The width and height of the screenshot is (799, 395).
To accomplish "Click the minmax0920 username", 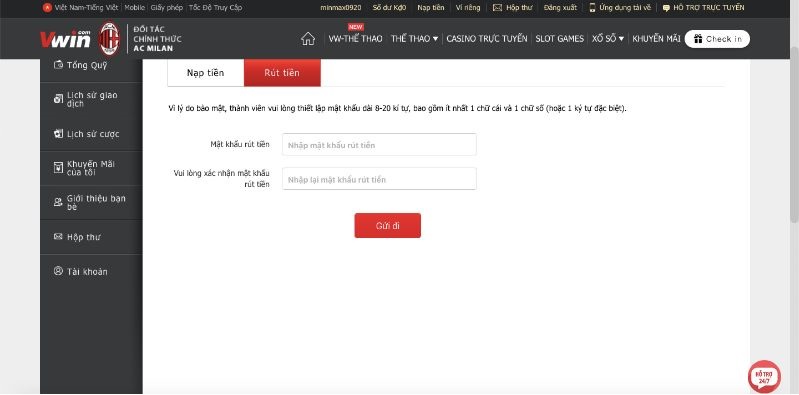I will click(341, 8).
